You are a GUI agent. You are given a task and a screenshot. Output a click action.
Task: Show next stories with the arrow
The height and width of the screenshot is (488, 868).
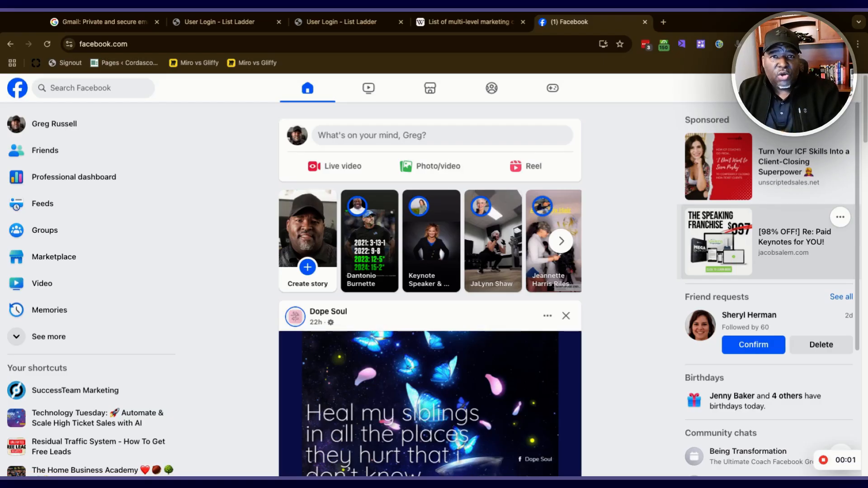(x=561, y=241)
